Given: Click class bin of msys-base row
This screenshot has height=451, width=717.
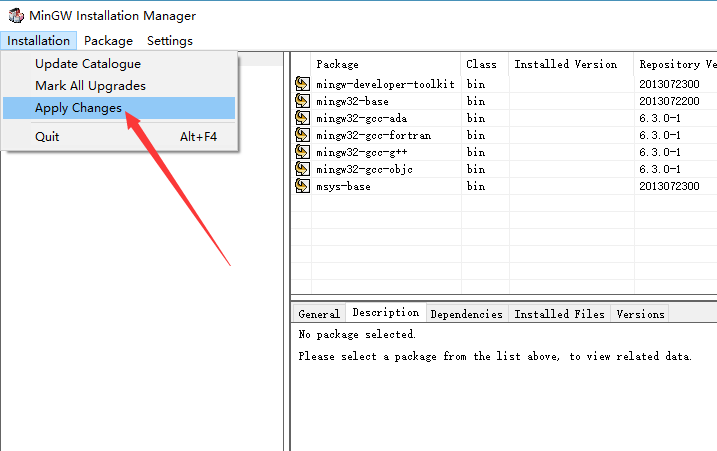Looking at the screenshot, I should coord(476,186).
